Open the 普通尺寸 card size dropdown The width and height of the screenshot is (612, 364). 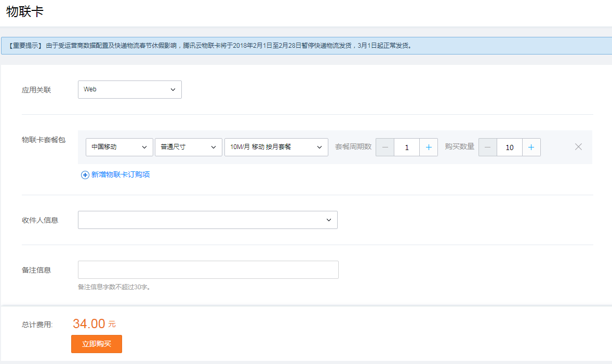[x=189, y=147]
